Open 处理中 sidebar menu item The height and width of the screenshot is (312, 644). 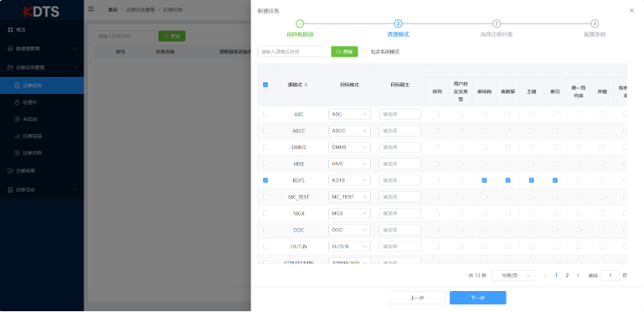click(x=42, y=102)
